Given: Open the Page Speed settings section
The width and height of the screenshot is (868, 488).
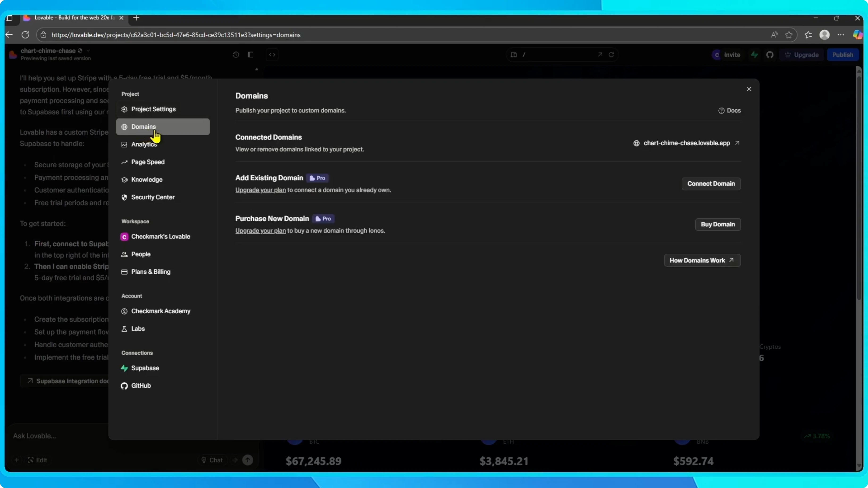Looking at the screenshot, I should coord(163,162).
